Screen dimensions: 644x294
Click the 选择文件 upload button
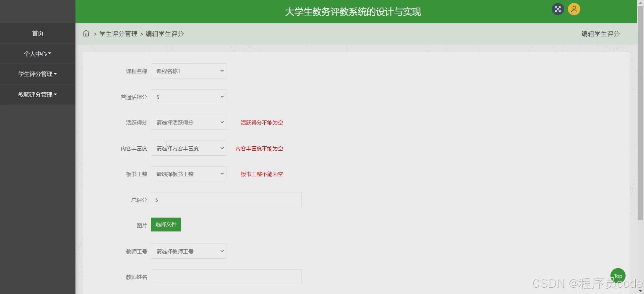pos(166,225)
